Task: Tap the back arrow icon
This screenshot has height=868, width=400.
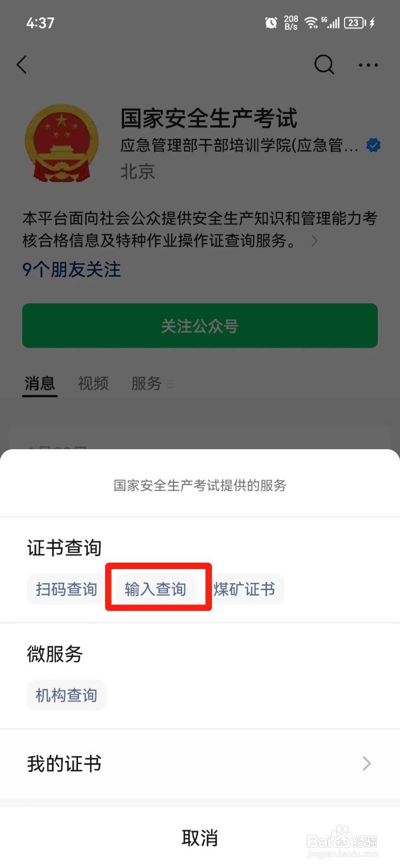Action: tap(22, 65)
